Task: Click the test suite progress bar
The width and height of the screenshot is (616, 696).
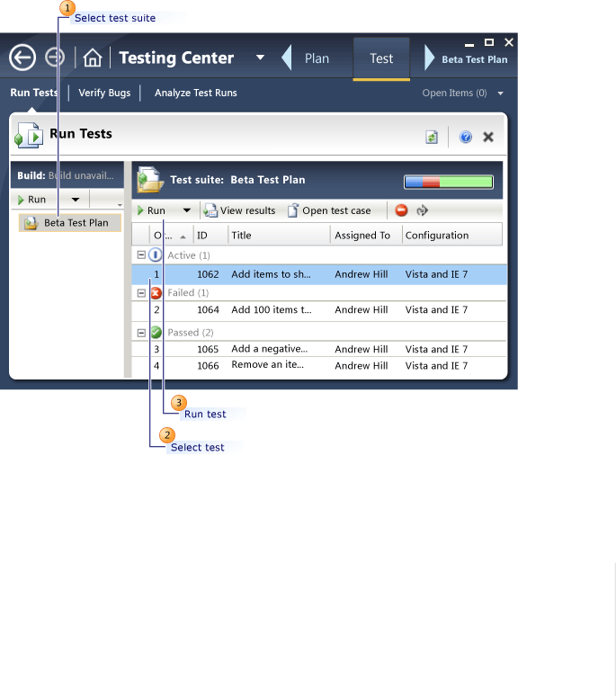Action: (x=449, y=182)
